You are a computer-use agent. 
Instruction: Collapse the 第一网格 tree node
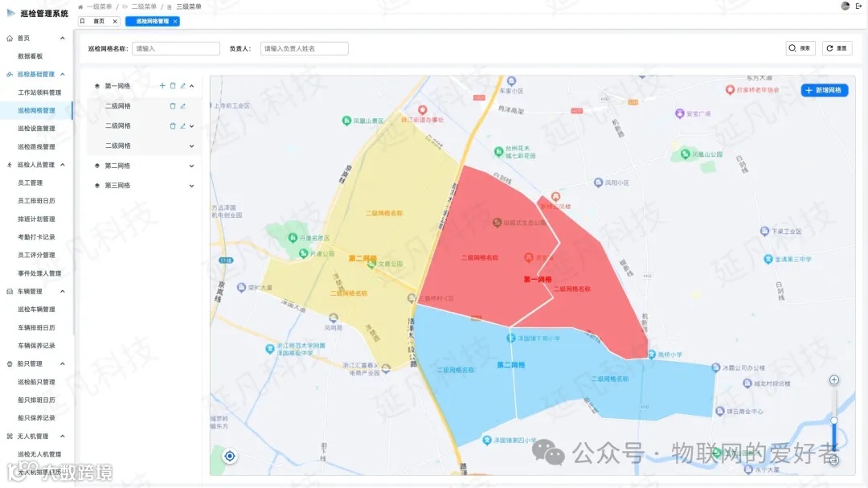click(191, 86)
